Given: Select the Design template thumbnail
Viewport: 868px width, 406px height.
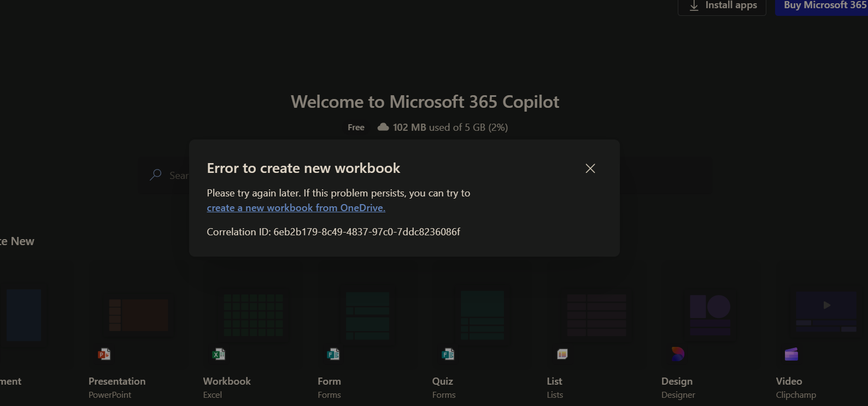Looking at the screenshot, I should click(711, 315).
